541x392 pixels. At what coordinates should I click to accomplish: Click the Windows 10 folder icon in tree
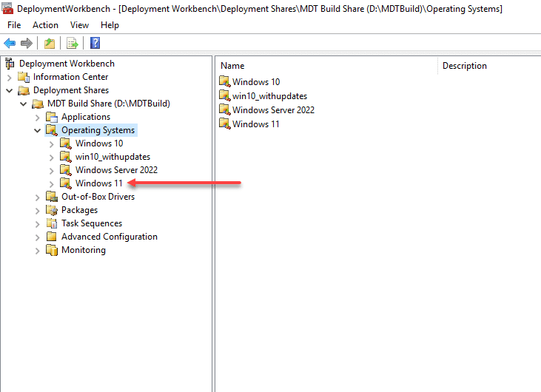66,143
